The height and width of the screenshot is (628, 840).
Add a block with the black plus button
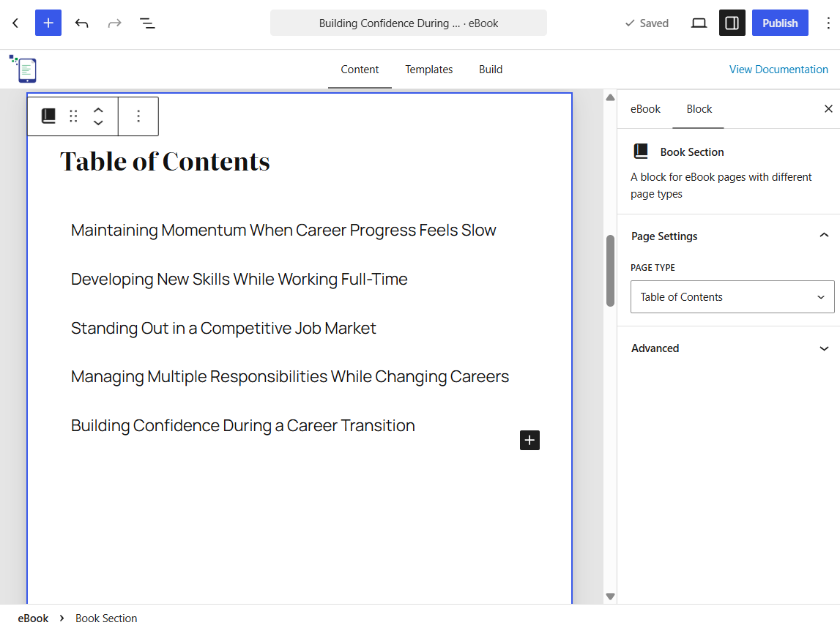[529, 440]
